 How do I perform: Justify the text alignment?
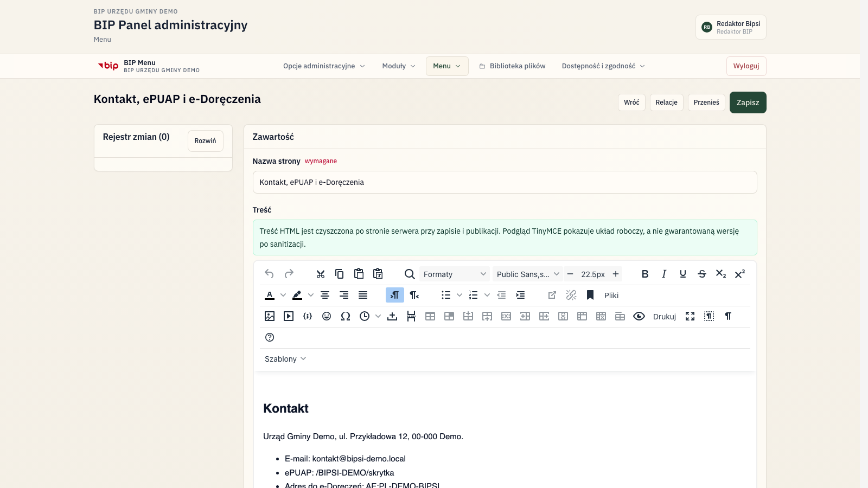[x=363, y=295]
